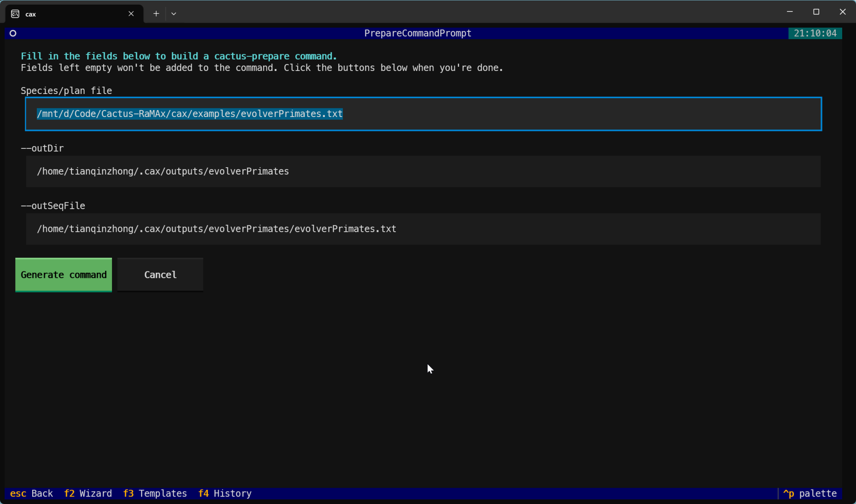Screen dimensions: 856x504
Task: Click the Generate command button
Action: pyautogui.click(x=64, y=275)
